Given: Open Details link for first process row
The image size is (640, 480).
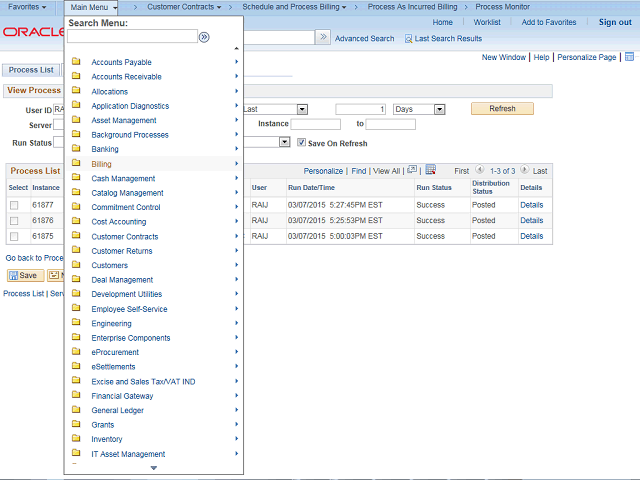Looking at the screenshot, I should [x=531, y=205].
